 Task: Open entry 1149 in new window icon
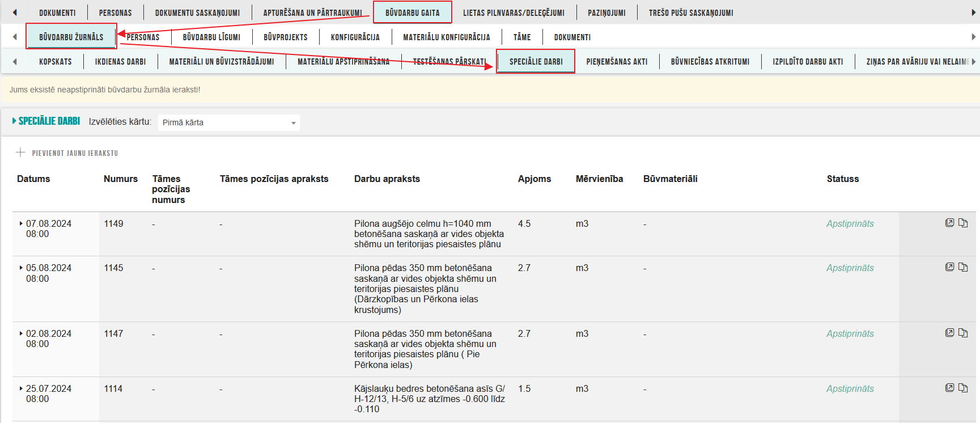pos(949,223)
